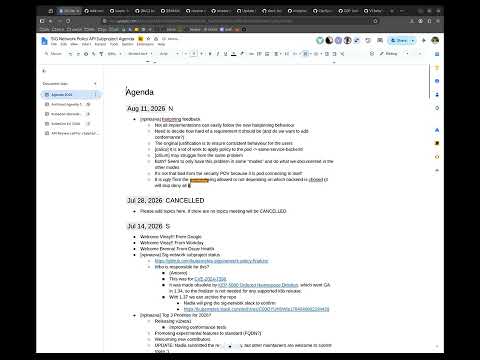
Task: Add a new document tab
Action: tap(95, 84)
